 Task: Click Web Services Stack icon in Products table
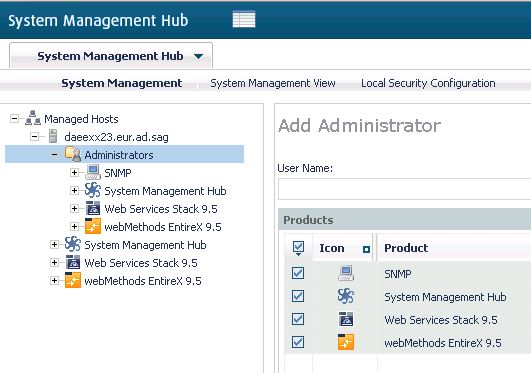346,319
